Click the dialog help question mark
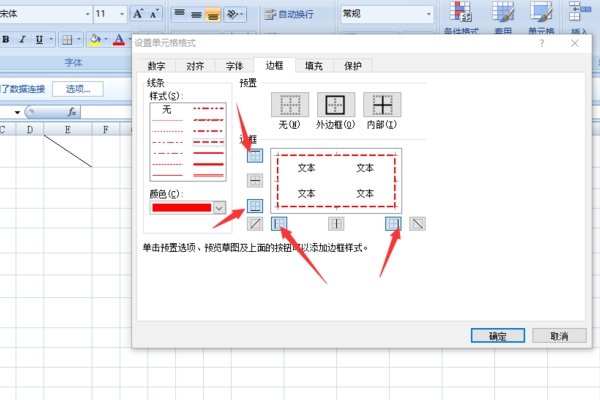Viewport: 600px width, 400px height. [x=542, y=43]
